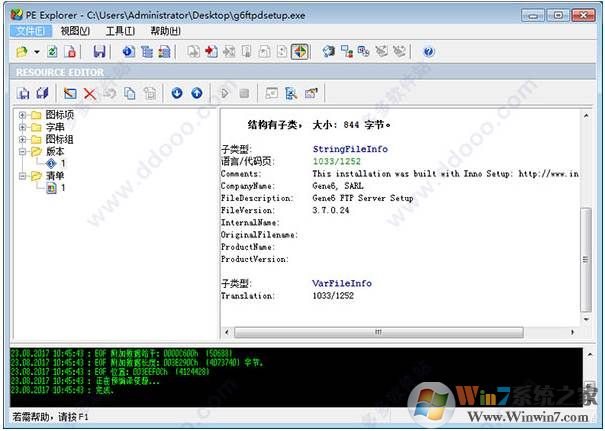605x431 pixels.
Task: Open help with the blue question mark icon
Action: [x=429, y=52]
